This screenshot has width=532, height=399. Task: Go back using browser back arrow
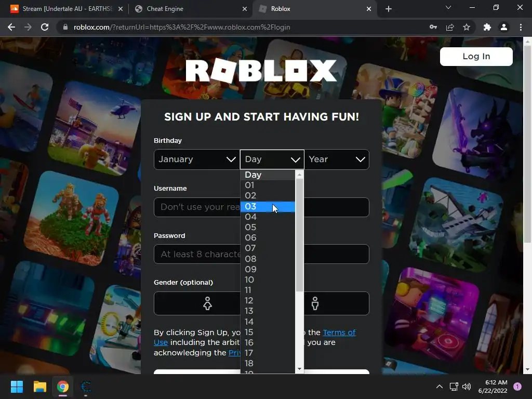tap(11, 27)
